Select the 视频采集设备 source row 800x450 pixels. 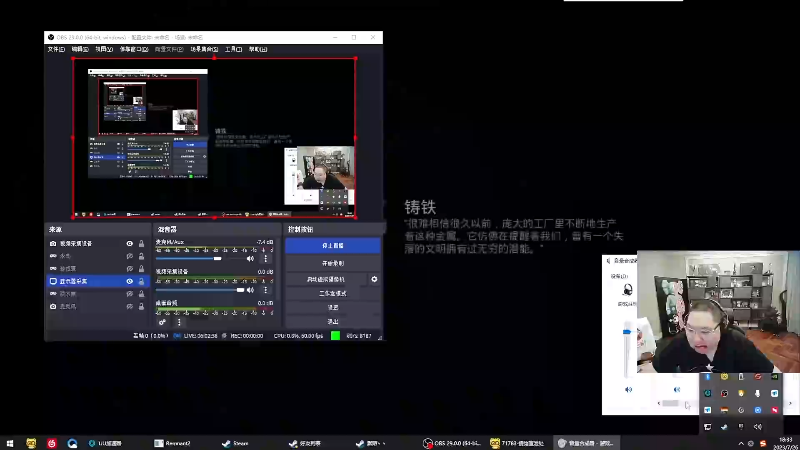click(x=98, y=244)
